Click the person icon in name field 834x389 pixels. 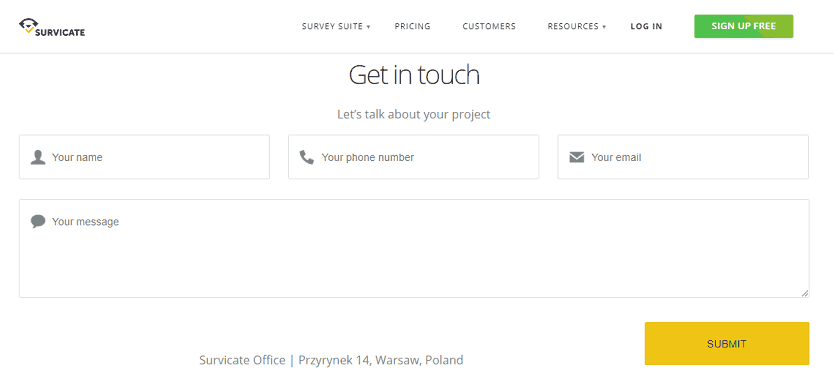point(38,157)
